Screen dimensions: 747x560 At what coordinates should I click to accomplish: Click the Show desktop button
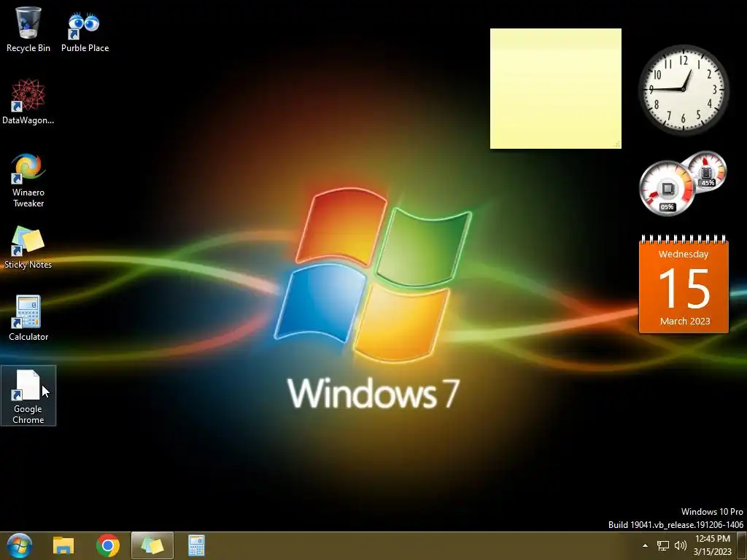pyautogui.click(x=742, y=545)
